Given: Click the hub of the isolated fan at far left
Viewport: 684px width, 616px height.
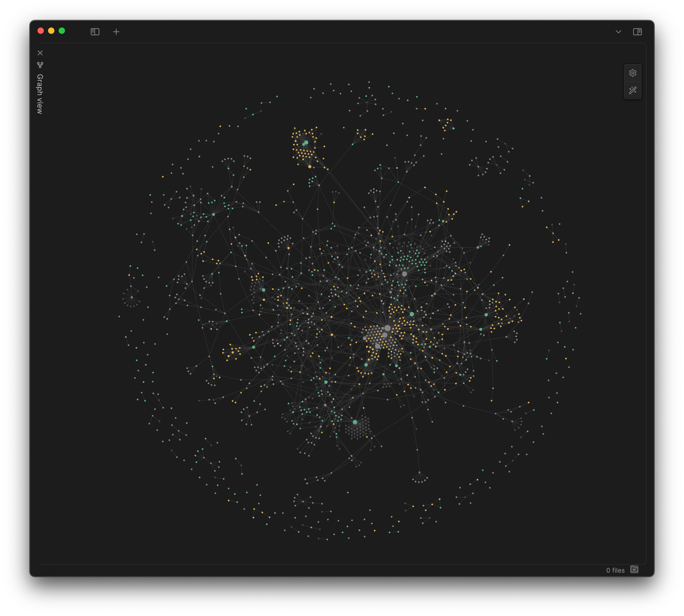Looking at the screenshot, I should pyautogui.click(x=132, y=297).
